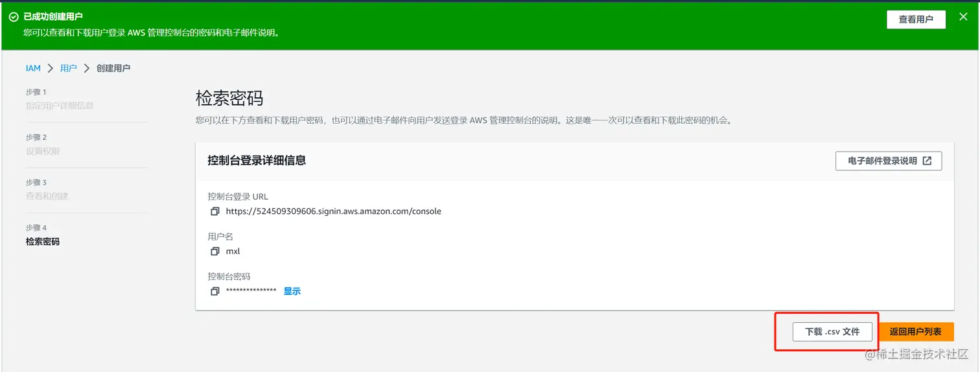Click the masked password asterisks

pyautogui.click(x=251, y=292)
